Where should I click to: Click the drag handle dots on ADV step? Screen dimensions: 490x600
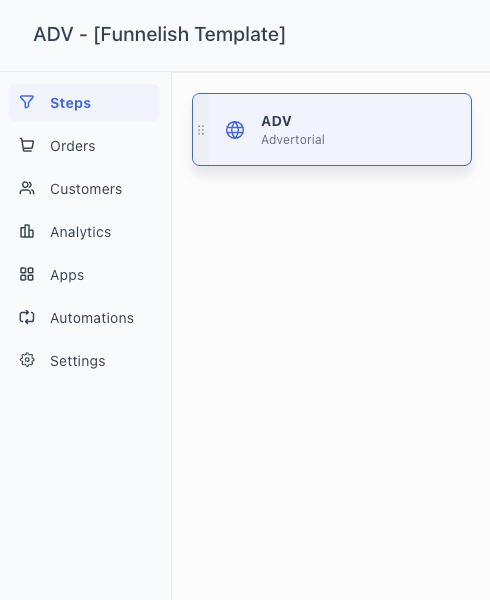point(201,130)
